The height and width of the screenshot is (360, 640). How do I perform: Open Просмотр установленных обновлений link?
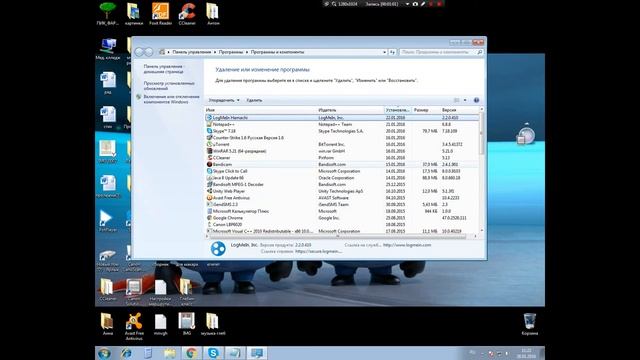[169, 86]
